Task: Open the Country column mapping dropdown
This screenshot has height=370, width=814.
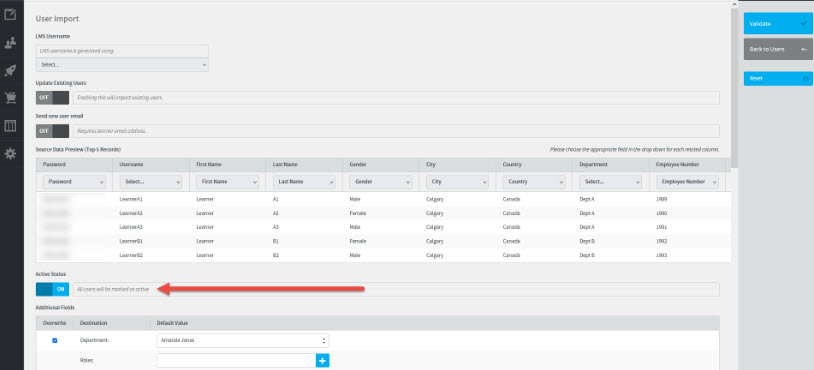Action: tap(534, 182)
